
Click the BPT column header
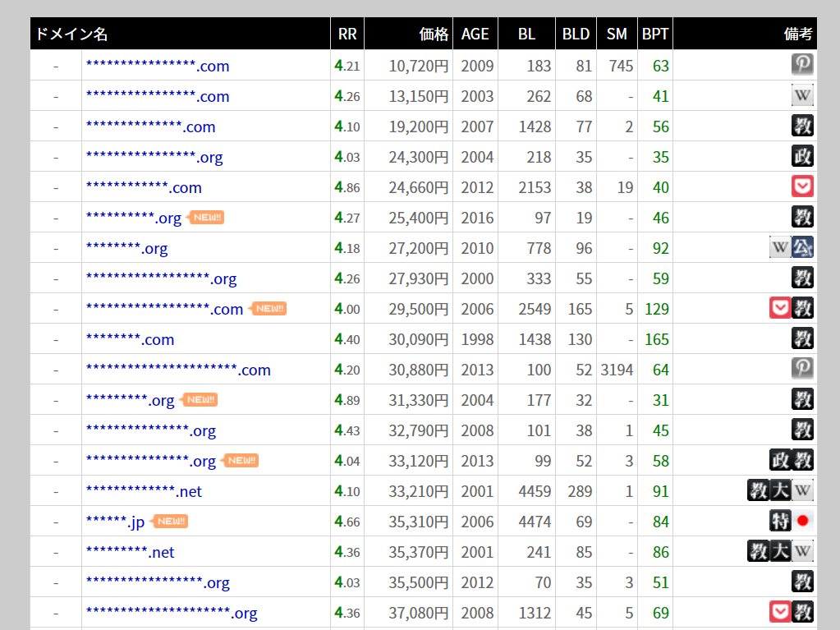(655, 34)
